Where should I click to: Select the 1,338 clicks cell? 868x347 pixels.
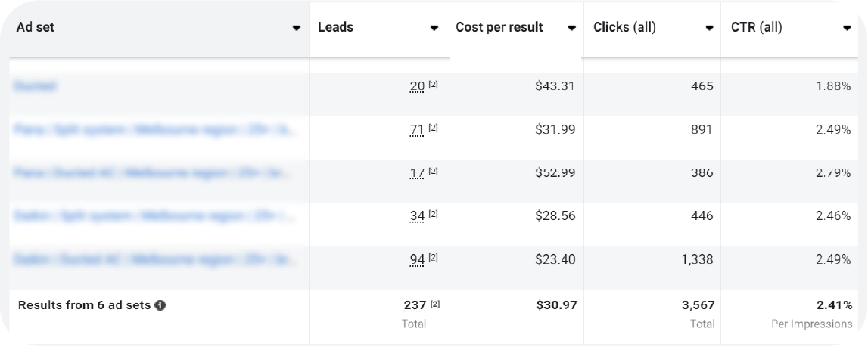pyautogui.click(x=696, y=260)
